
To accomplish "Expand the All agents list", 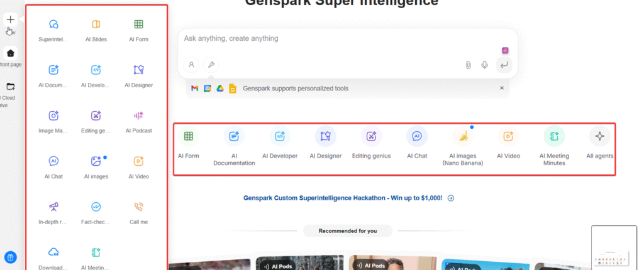I will click(599, 136).
